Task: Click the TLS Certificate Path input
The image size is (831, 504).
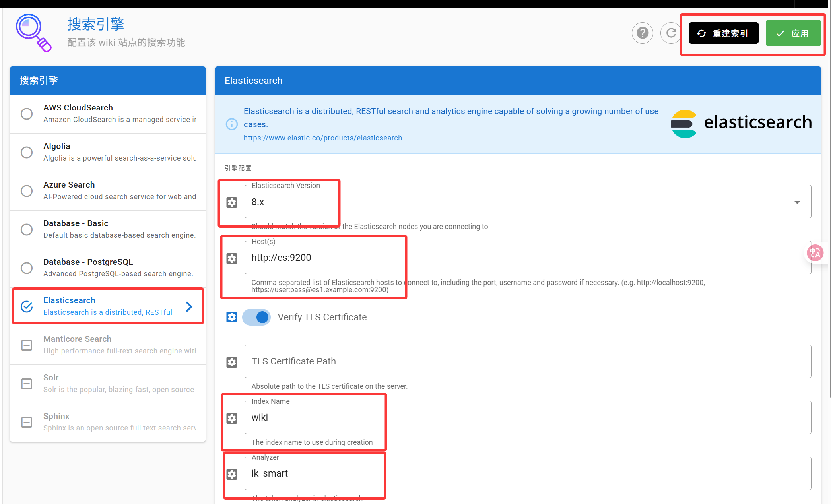Action: tap(528, 361)
